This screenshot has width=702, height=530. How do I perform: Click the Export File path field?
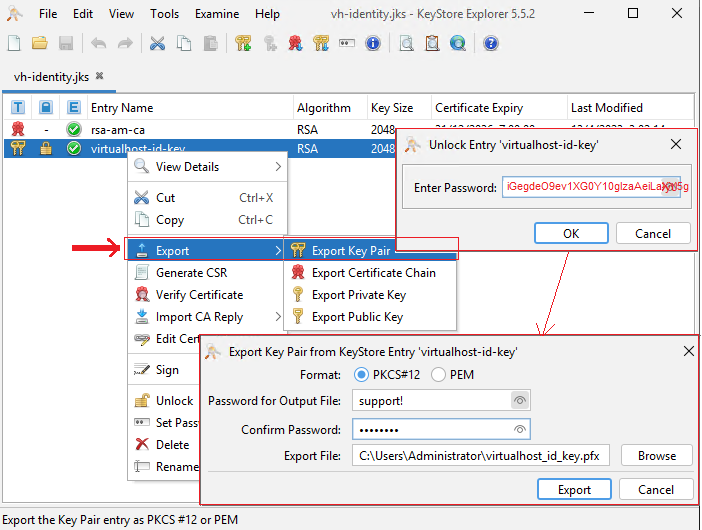[481, 456]
